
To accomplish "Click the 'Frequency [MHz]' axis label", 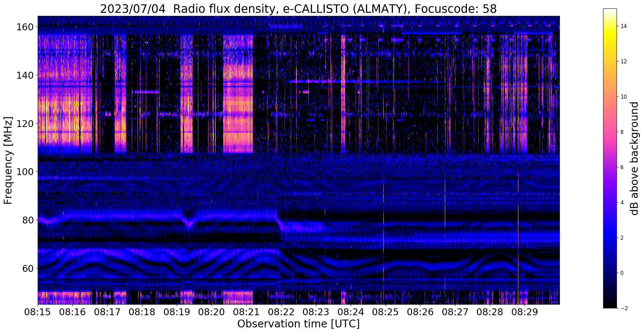I will coord(8,160).
